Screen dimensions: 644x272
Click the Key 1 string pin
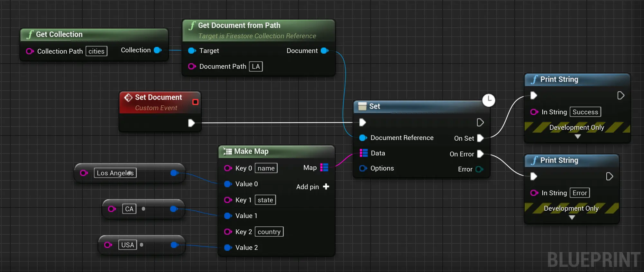click(x=228, y=200)
